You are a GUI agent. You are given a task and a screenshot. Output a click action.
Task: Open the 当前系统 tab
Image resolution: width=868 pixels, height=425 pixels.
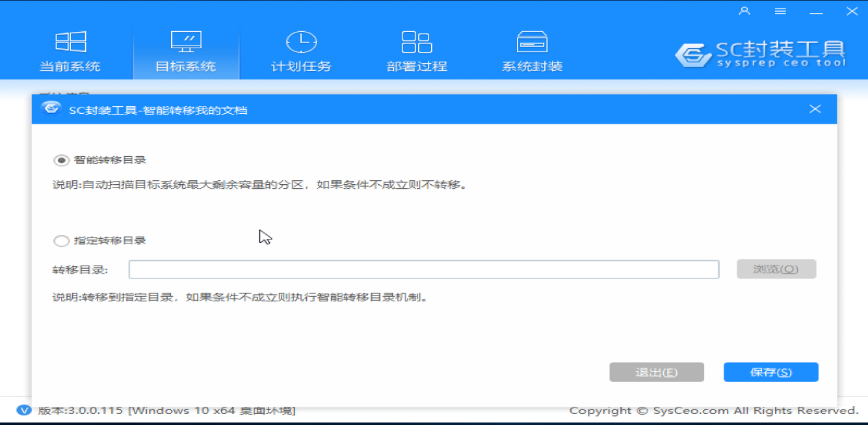[x=70, y=52]
